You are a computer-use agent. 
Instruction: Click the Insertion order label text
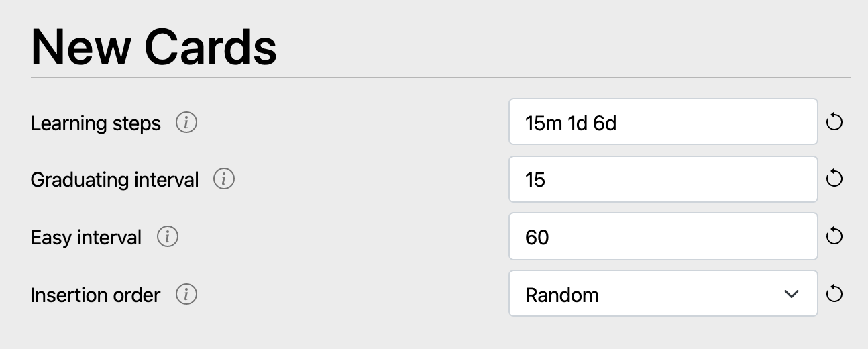(96, 295)
